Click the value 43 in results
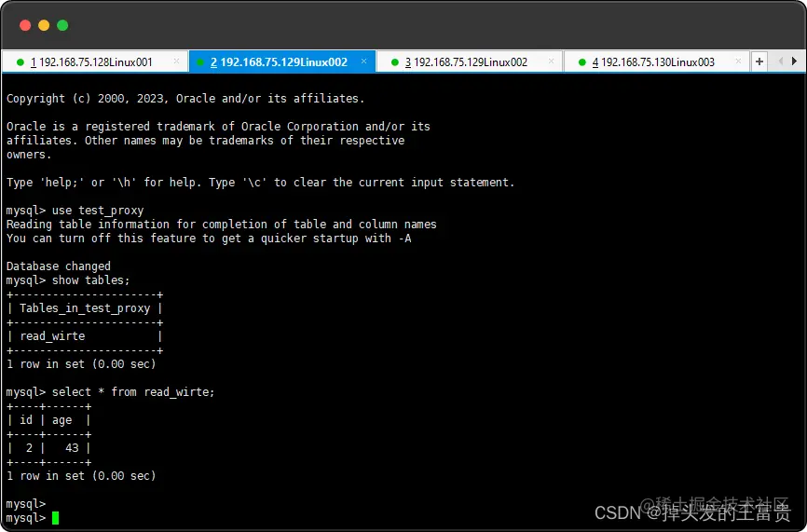 tap(72, 448)
